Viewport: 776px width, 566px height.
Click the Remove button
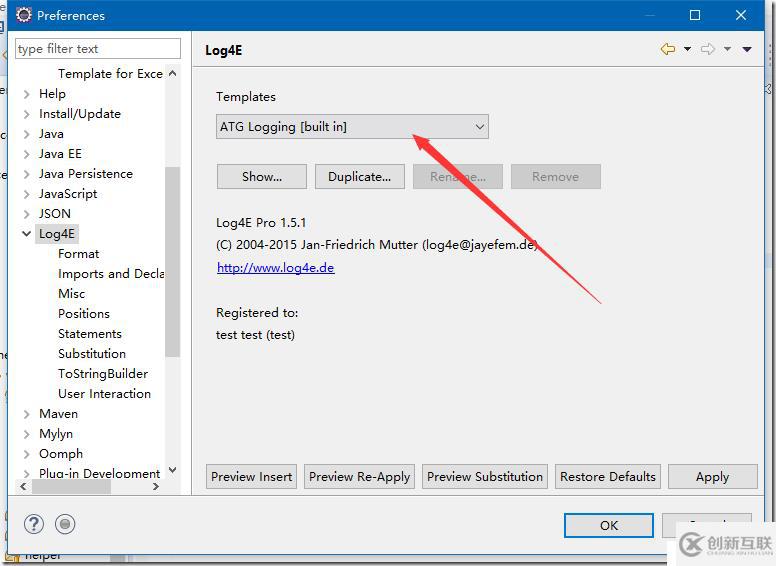point(556,177)
